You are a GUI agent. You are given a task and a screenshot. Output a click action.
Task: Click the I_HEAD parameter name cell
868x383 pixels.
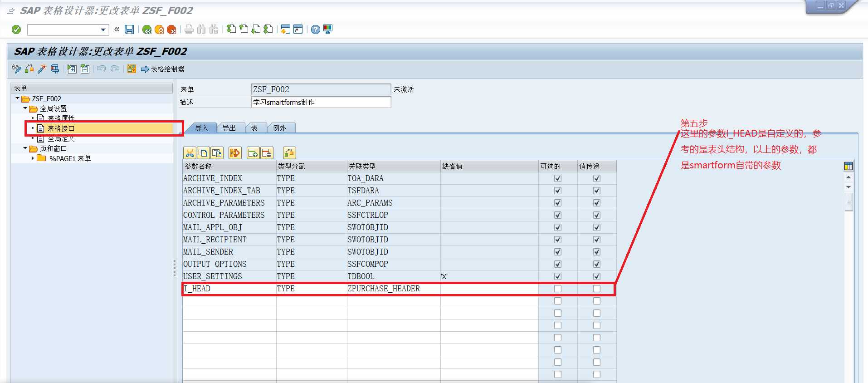pos(229,289)
